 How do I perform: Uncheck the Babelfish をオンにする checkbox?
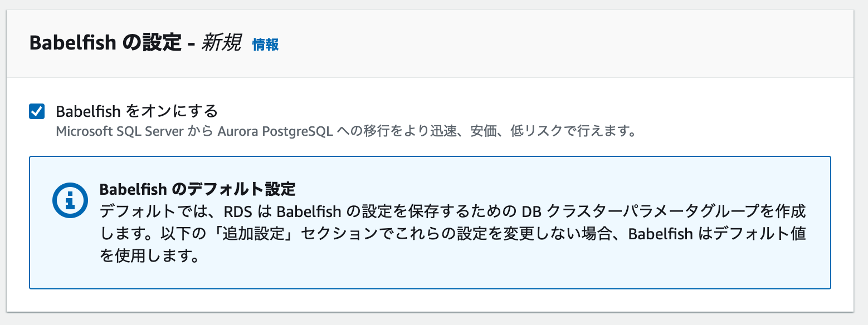(37, 112)
